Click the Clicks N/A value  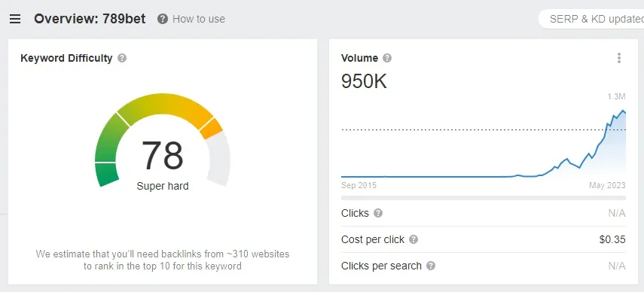(x=617, y=213)
